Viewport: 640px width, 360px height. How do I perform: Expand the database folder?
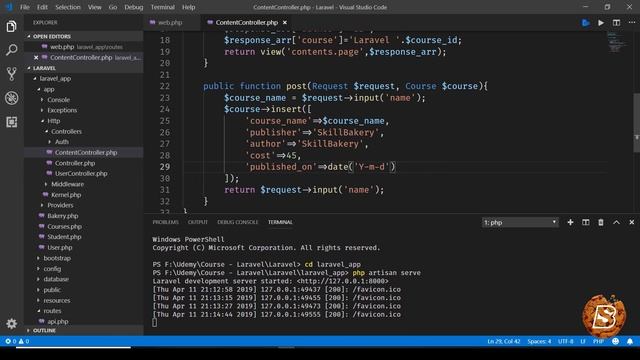click(x=56, y=279)
